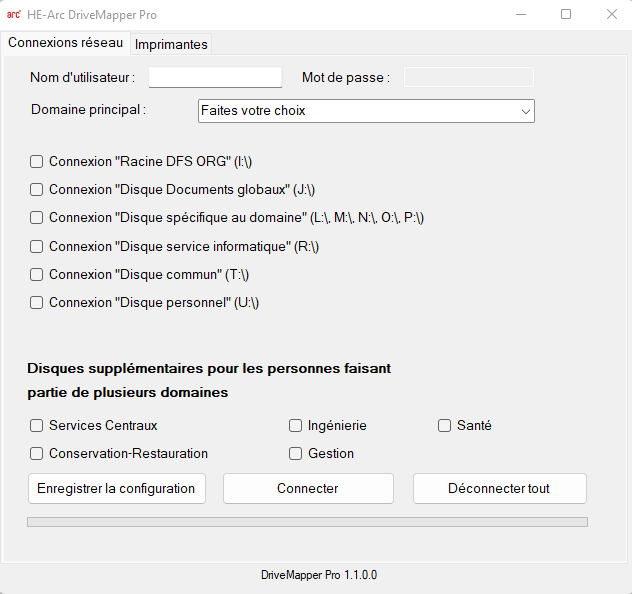Focus the Nom d'utilisateur input field
The width and height of the screenshot is (632, 594).
(x=216, y=77)
